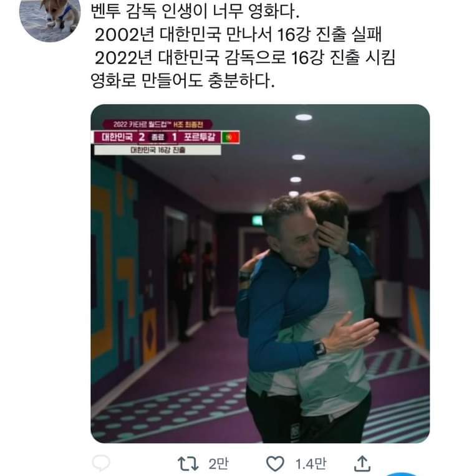Open the embedded hallway hug photo
The width and height of the screenshot is (449, 476).
pyautogui.click(x=260, y=274)
